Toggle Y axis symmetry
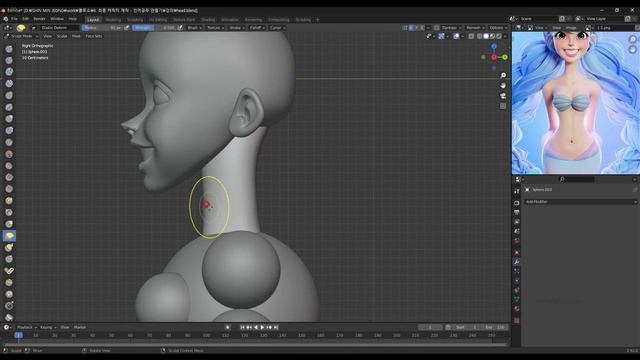 (x=416, y=28)
